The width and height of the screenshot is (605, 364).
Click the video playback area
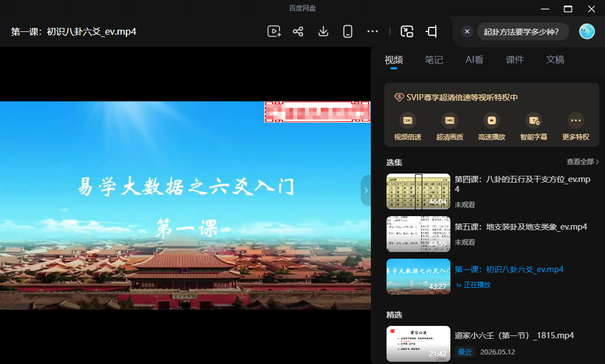coord(185,206)
